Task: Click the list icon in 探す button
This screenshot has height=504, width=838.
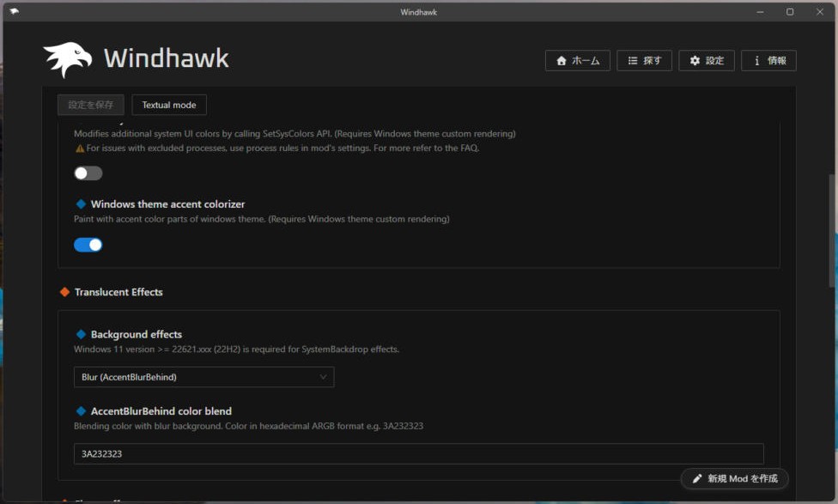Action: pos(633,61)
